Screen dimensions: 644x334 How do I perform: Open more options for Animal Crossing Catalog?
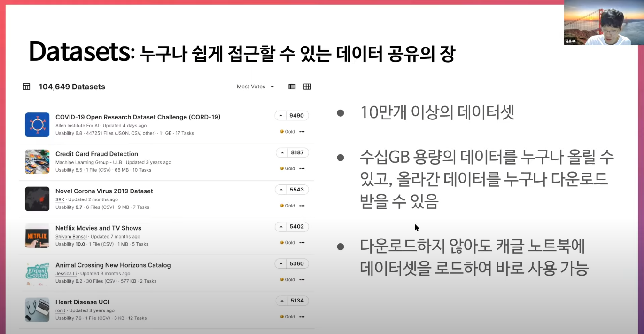[x=302, y=279]
